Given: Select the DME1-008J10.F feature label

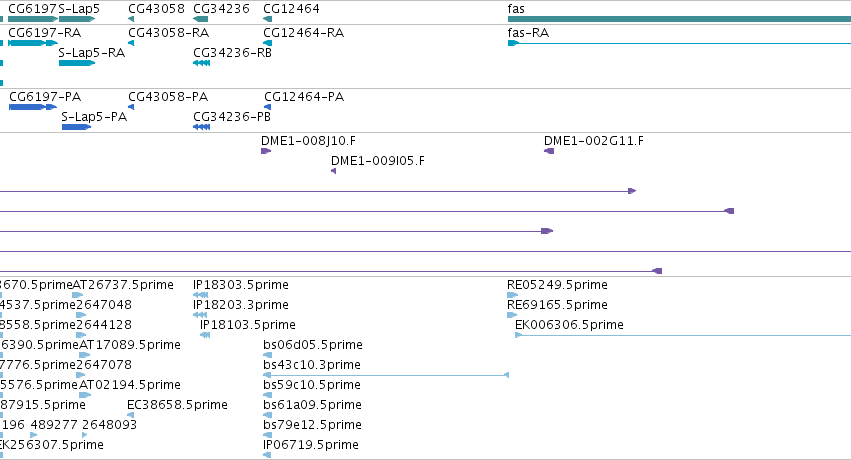Looking at the screenshot, I should point(308,140).
